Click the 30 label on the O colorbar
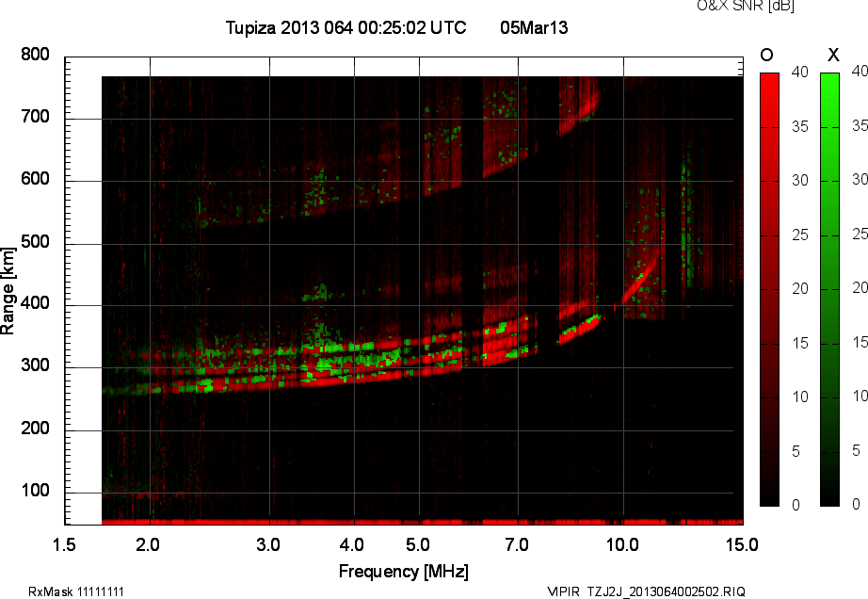The image size is (868, 599). (x=800, y=181)
